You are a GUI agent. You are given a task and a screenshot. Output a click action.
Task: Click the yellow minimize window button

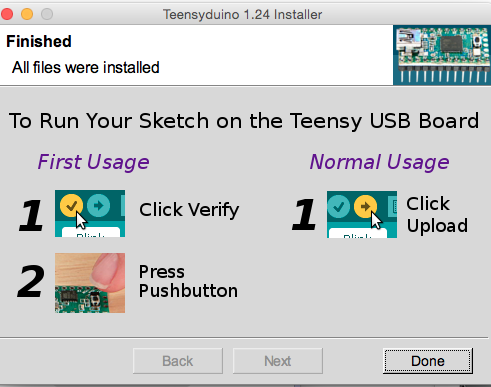tap(27, 14)
